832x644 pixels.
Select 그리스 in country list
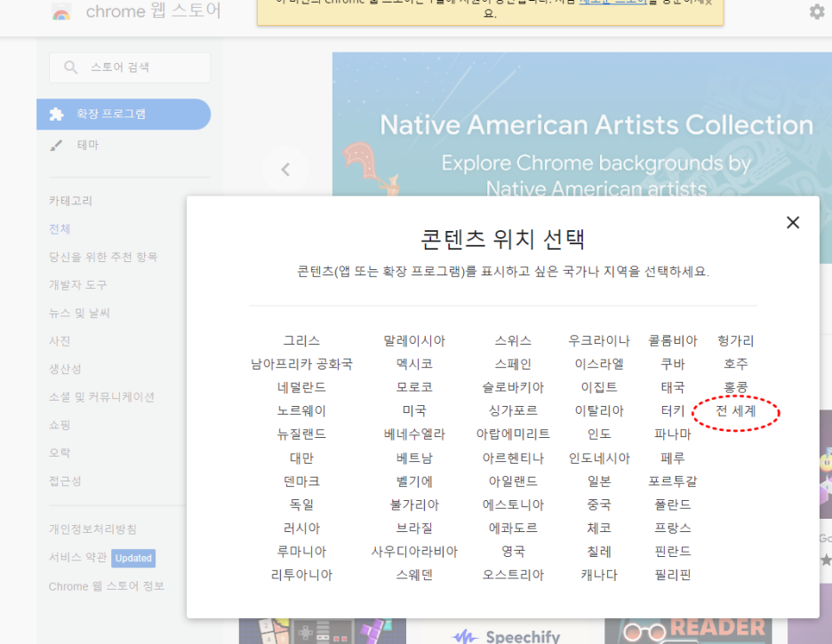(301, 341)
